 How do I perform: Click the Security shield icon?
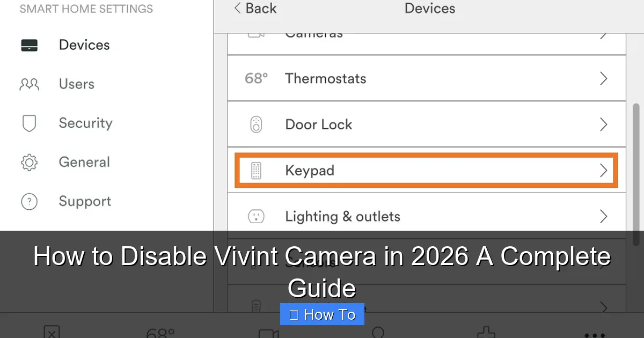click(28, 123)
